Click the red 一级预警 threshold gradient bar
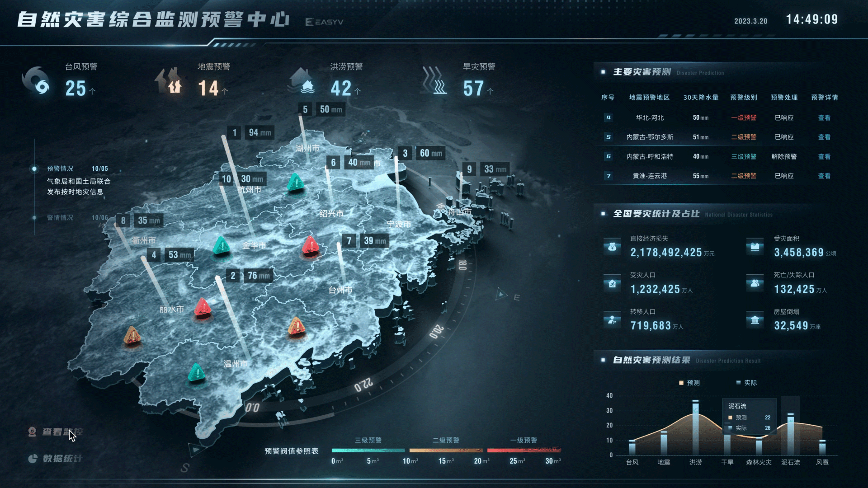This screenshot has width=868, height=488. [524, 450]
